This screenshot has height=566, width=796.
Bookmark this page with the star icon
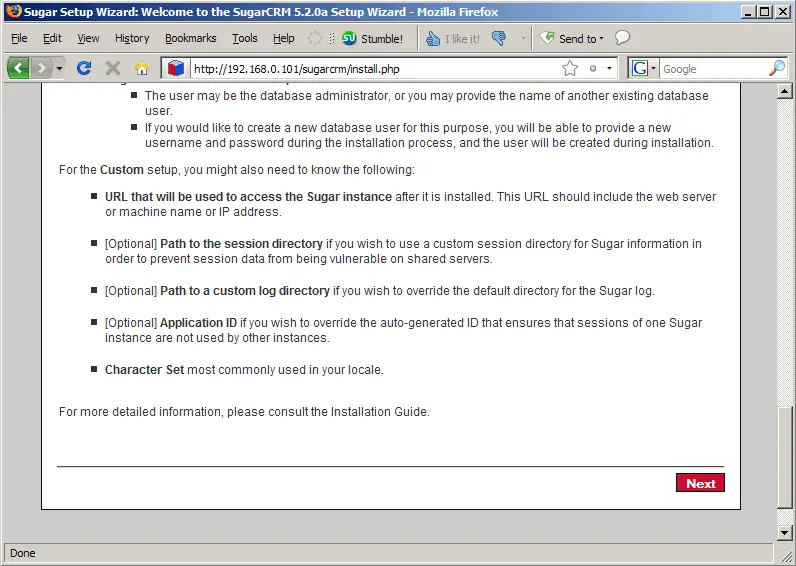click(x=570, y=68)
